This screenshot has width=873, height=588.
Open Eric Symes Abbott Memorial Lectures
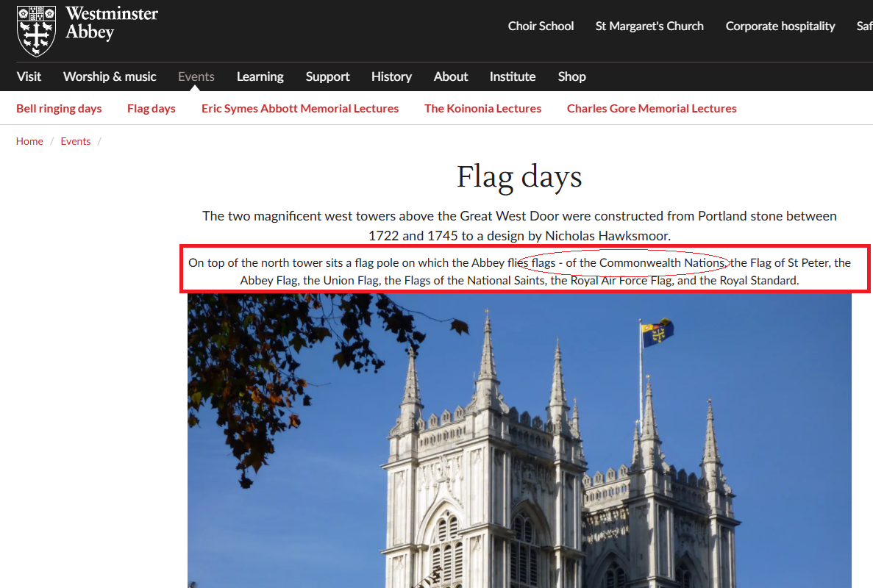coord(300,109)
